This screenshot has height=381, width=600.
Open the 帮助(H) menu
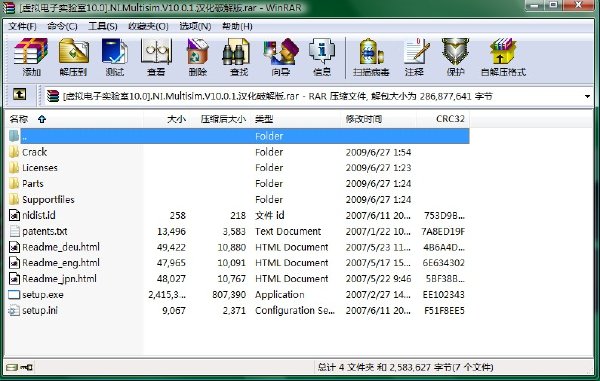pos(237,26)
